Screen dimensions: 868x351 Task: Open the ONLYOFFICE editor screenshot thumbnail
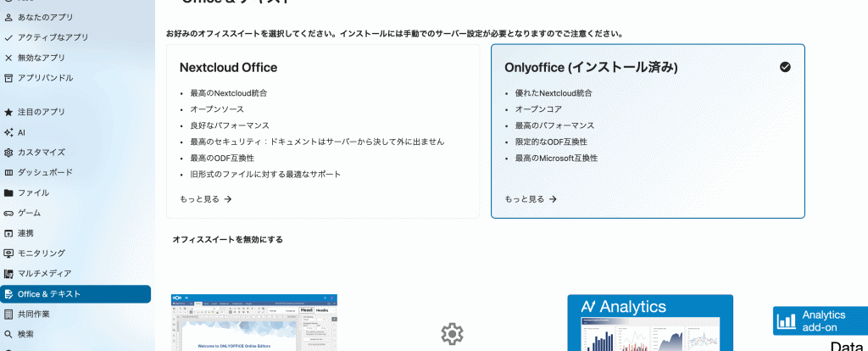pyautogui.click(x=253, y=323)
